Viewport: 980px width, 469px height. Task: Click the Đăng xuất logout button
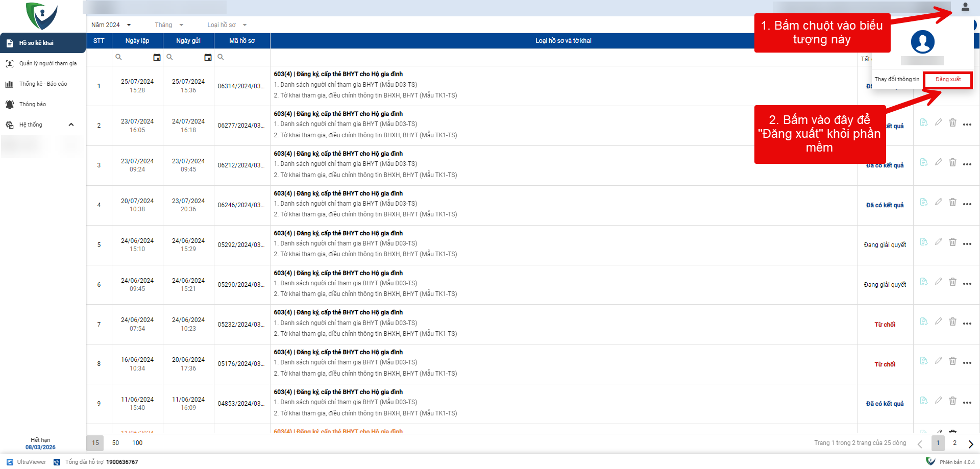tap(948, 80)
